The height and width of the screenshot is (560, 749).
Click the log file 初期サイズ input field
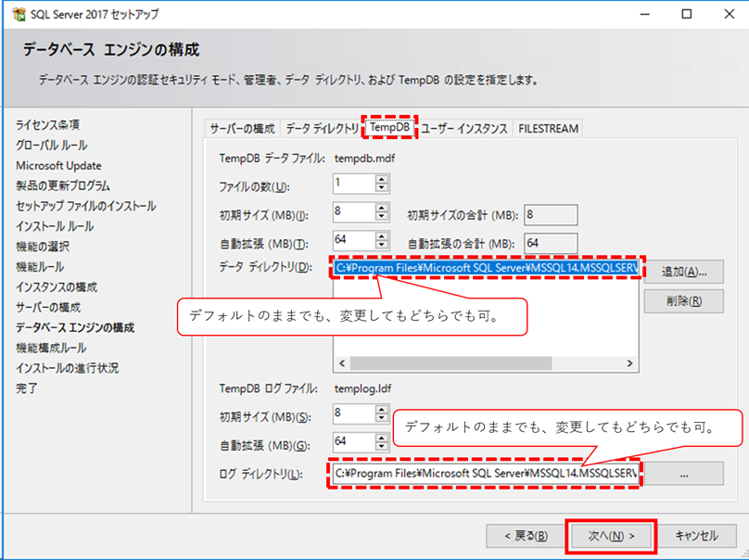(x=354, y=414)
